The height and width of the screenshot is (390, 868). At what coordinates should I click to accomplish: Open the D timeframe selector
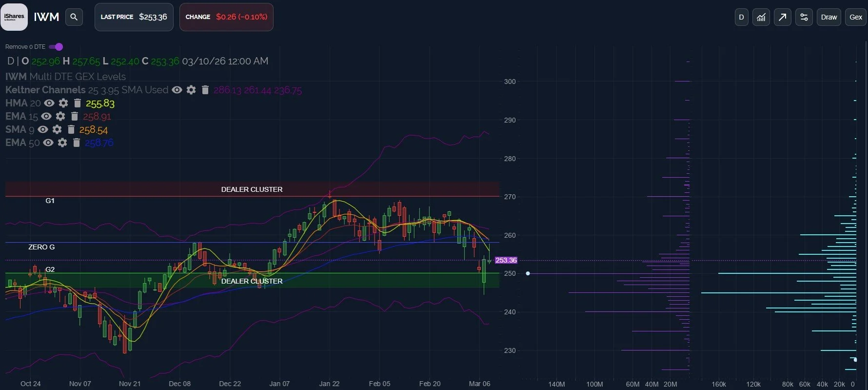click(741, 17)
